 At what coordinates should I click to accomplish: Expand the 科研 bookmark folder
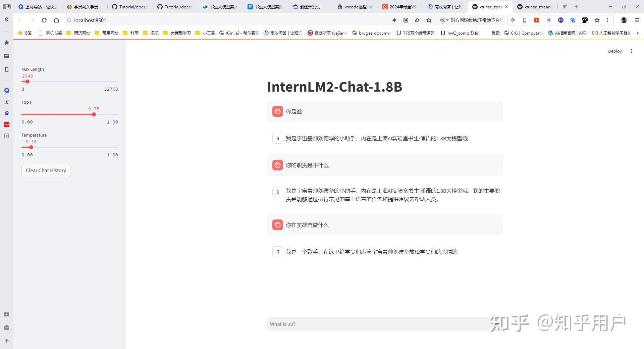point(131,33)
